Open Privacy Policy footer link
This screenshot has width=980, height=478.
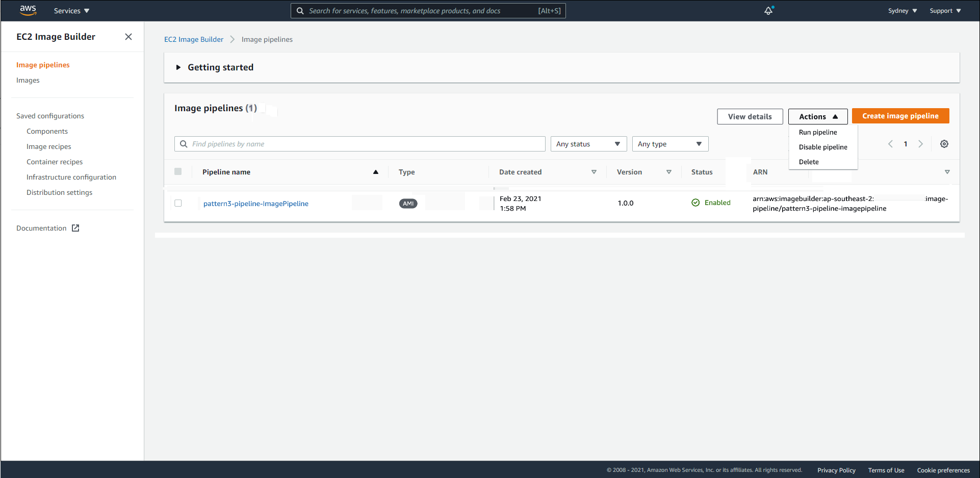coord(836,470)
